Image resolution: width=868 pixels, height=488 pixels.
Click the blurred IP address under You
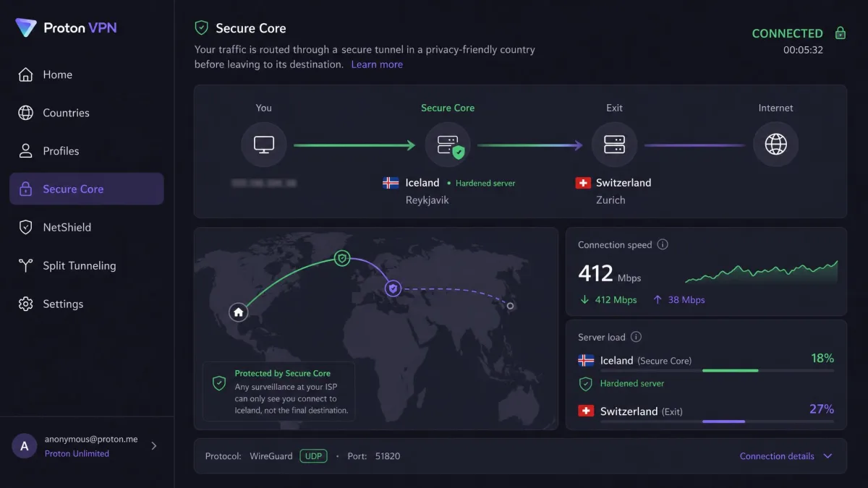coord(264,184)
